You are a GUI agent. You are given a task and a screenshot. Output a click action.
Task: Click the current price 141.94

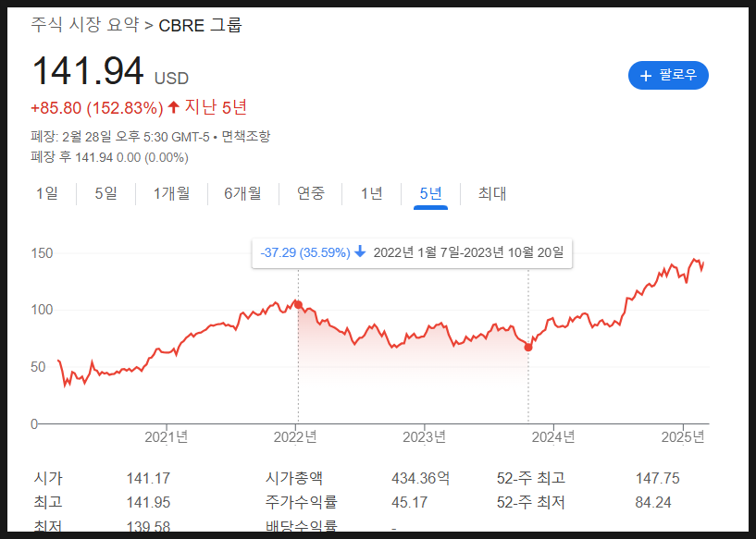[88, 71]
